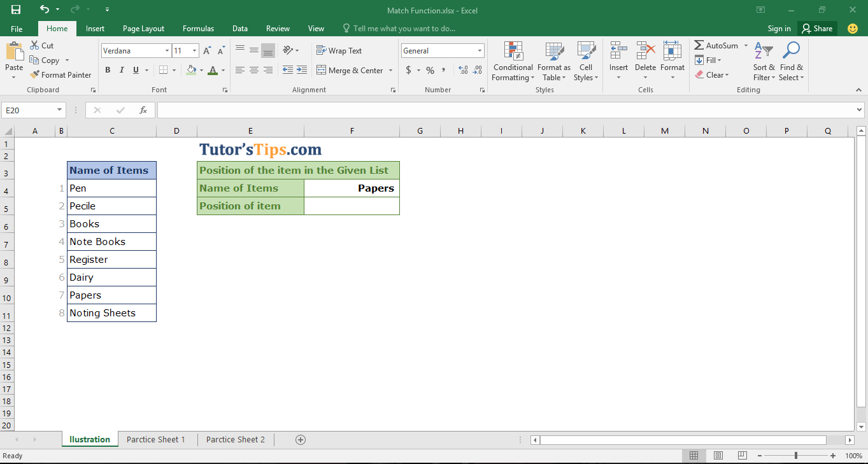Switch to the Formulas tab
This screenshot has height=464, width=868.
point(199,29)
